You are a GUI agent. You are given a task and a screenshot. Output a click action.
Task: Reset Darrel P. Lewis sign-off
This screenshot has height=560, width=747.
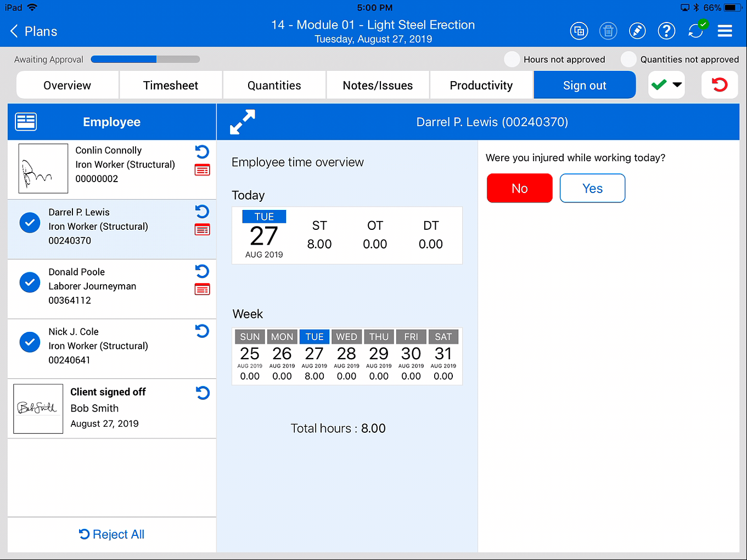point(202,212)
